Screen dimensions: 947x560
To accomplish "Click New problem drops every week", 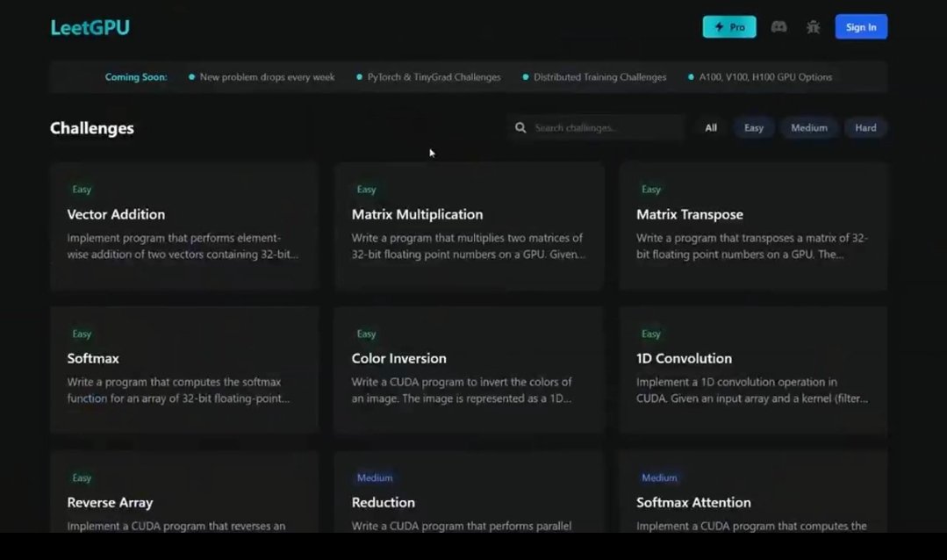I will coord(267,77).
